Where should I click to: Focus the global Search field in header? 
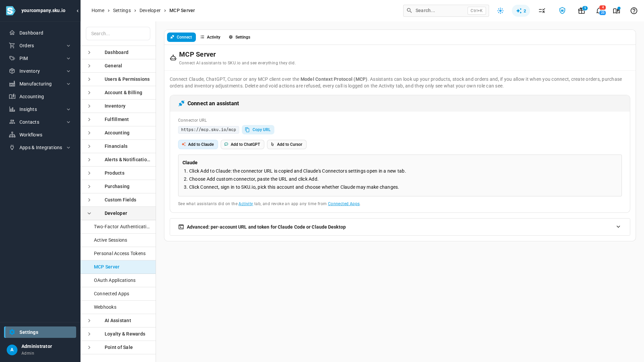(446, 11)
